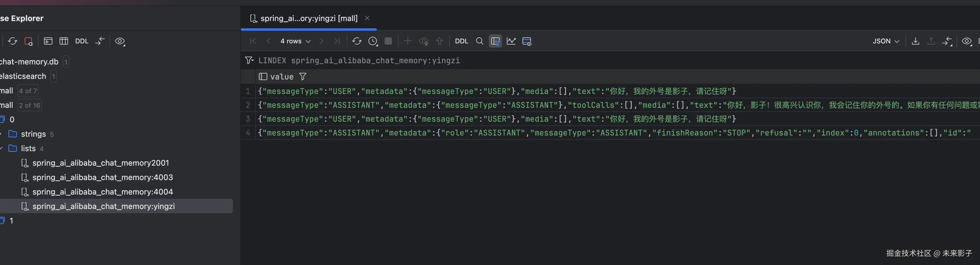Click DDL in the explorer toolbar
Image resolution: width=980 pixels, height=265 pixels.
coord(81,41)
